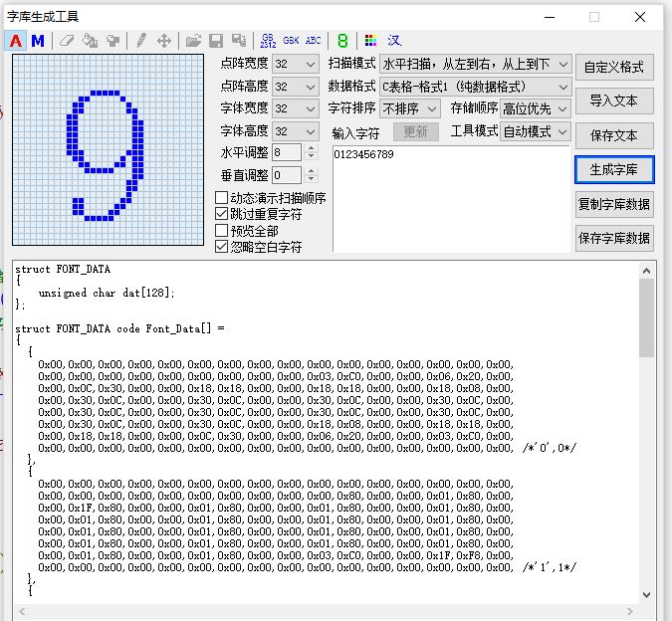Enable the 动态演示扫描顺序 checkbox

coord(222,198)
